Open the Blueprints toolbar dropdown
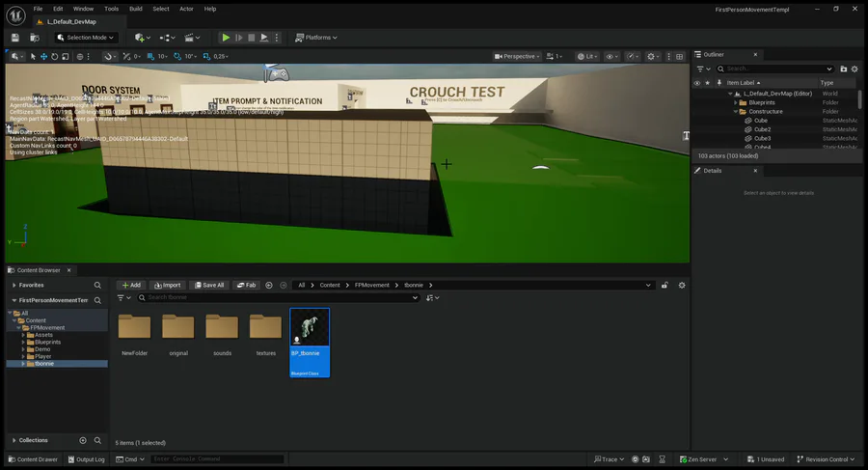The height and width of the screenshot is (470, 868). click(x=167, y=38)
